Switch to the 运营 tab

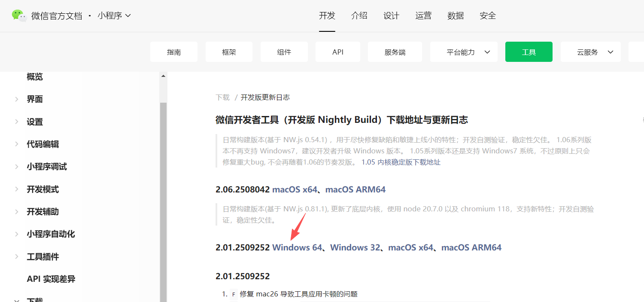coord(424,16)
